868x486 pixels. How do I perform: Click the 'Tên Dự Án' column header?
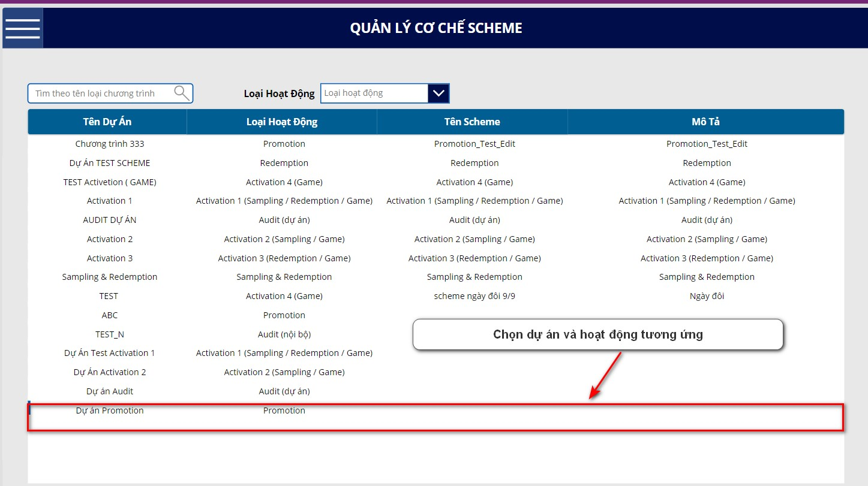click(x=107, y=122)
